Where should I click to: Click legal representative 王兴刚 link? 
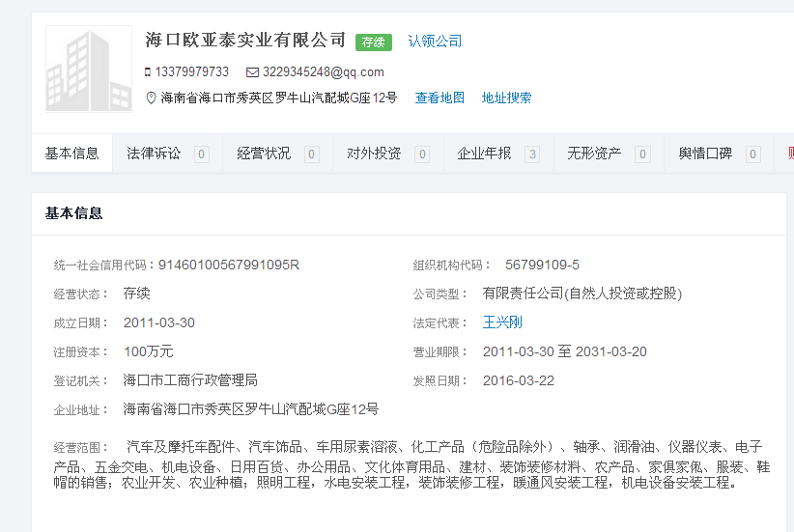[502, 322]
